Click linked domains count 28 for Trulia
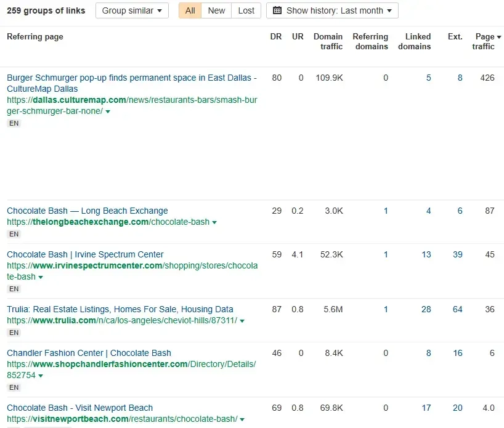The height and width of the screenshot is (428, 504). (426, 309)
